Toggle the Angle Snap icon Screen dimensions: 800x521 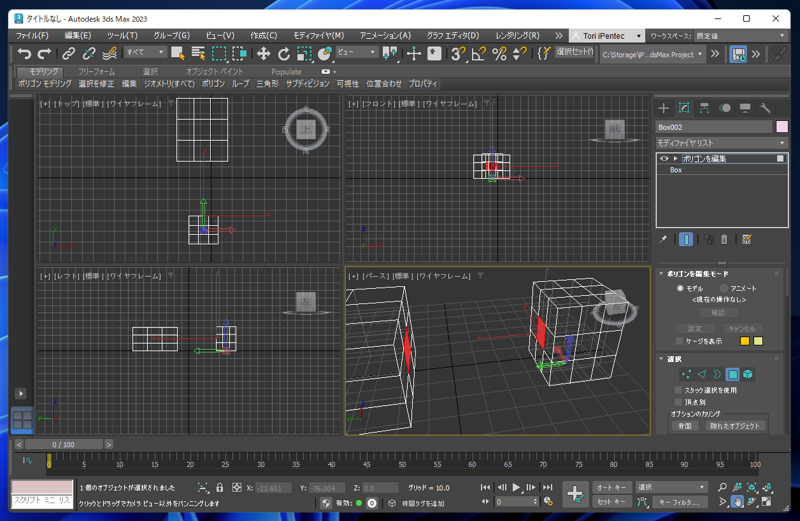tap(479, 54)
